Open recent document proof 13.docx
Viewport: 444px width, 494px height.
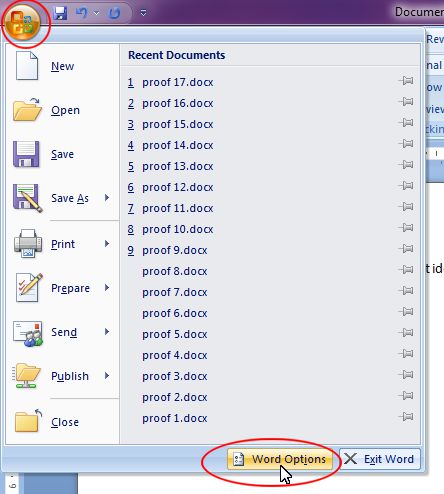[x=178, y=166]
